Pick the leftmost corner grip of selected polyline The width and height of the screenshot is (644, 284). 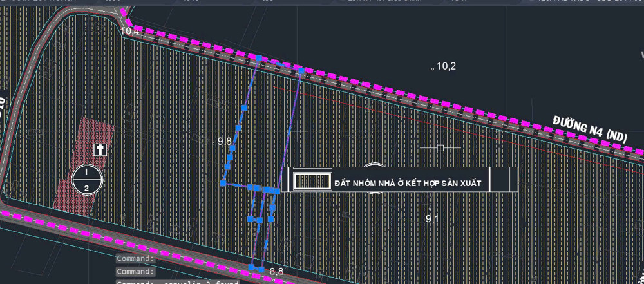pos(223,184)
